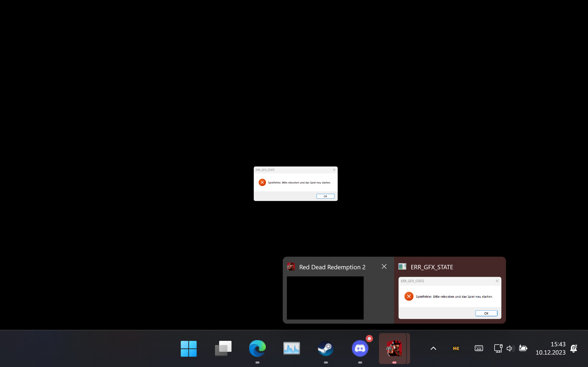Open Task View from the taskbar
The width and height of the screenshot is (588, 367).
[x=223, y=348]
